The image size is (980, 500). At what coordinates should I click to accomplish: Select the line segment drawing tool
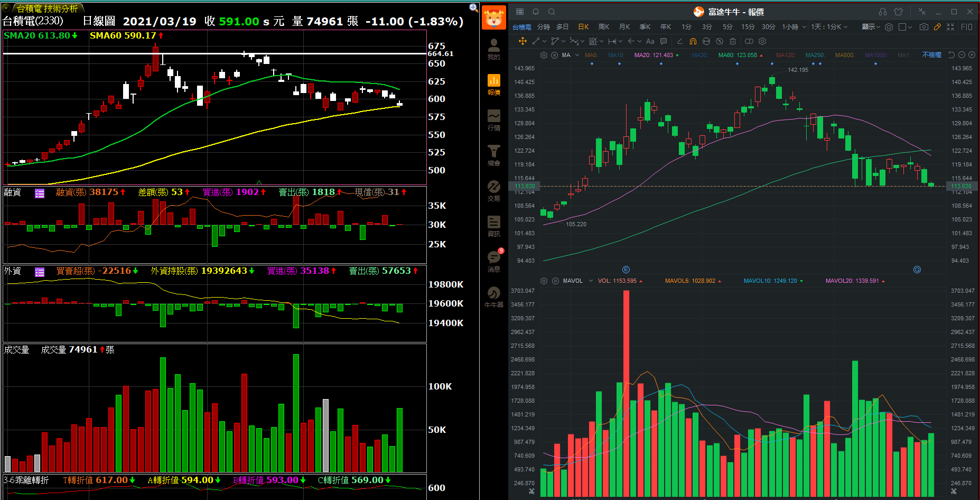[536, 41]
